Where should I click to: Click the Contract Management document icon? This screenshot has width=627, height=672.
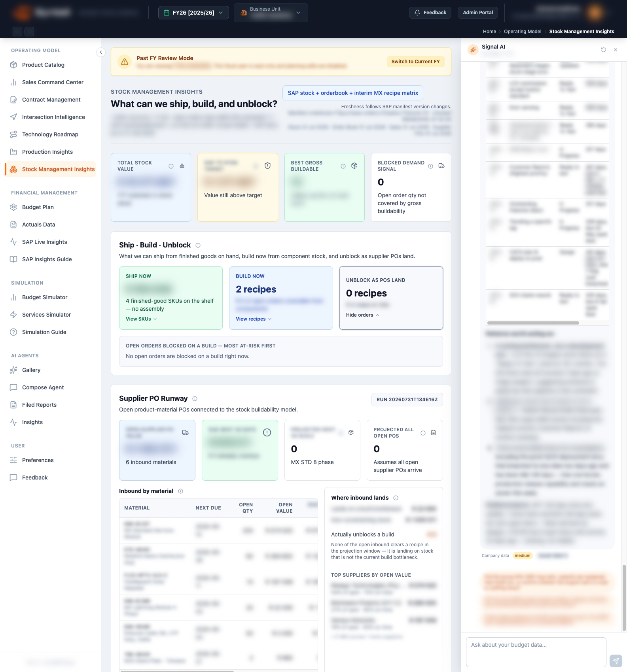[x=13, y=100]
